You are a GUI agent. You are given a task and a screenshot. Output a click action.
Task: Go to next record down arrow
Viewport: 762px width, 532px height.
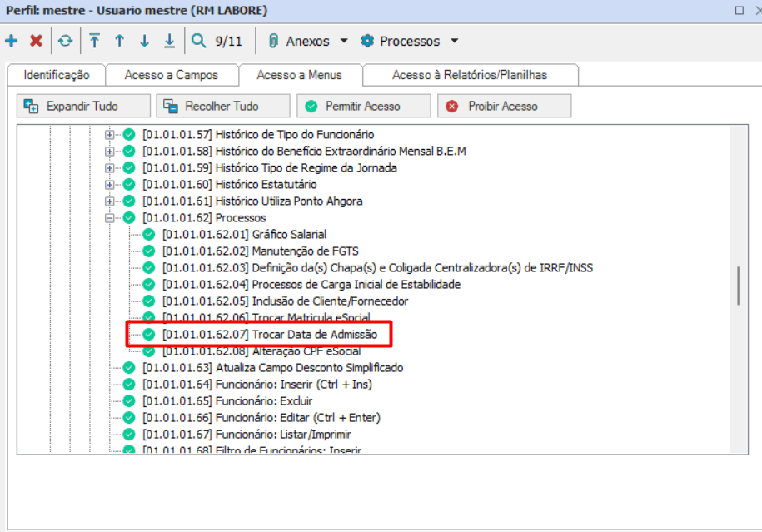pyautogui.click(x=144, y=41)
